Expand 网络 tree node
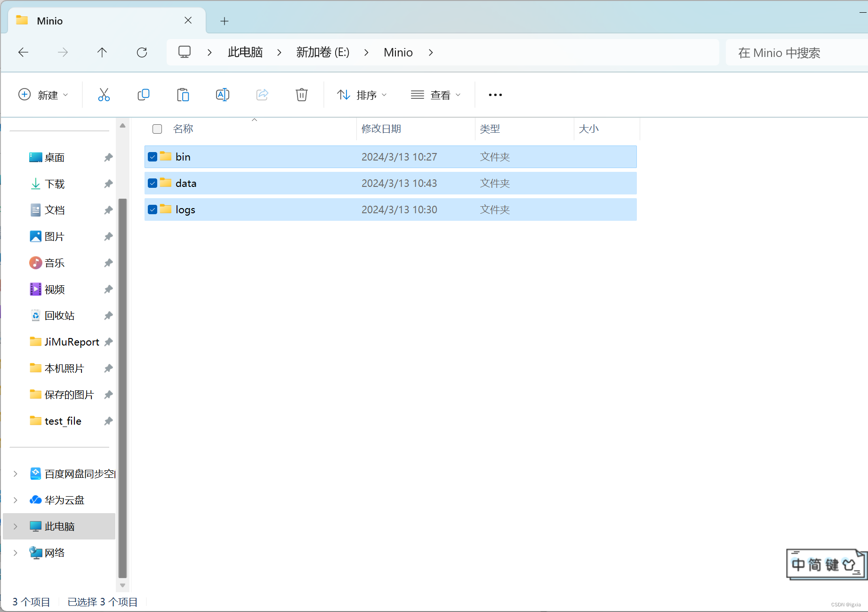This screenshot has height=612, width=868. pos(16,553)
